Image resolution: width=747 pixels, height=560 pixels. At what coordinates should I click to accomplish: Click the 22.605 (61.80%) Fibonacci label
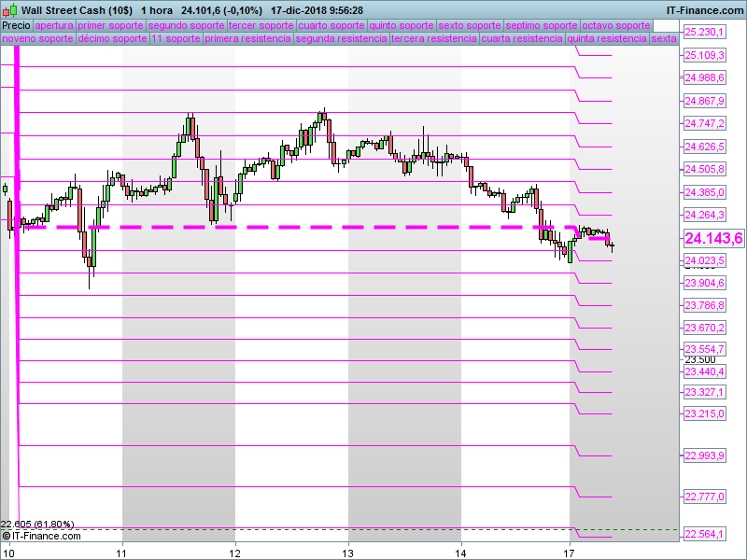point(37,524)
